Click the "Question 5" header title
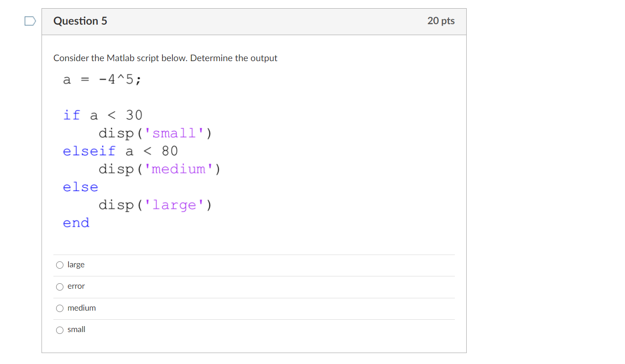The height and width of the screenshot is (364, 625). click(80, 21)
